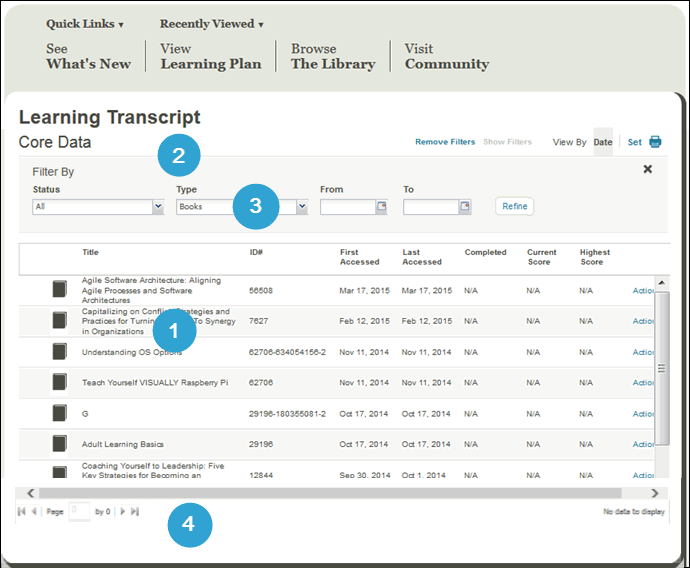Click the Refine button
Image resolution: width=690 pixels, height=568 pixels.
pos(514,206)
